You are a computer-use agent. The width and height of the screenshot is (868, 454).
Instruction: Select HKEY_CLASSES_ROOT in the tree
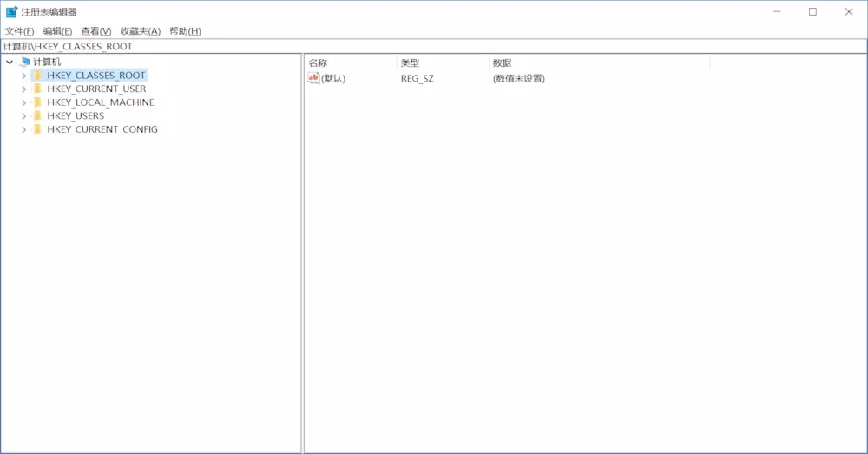(96, 76)
